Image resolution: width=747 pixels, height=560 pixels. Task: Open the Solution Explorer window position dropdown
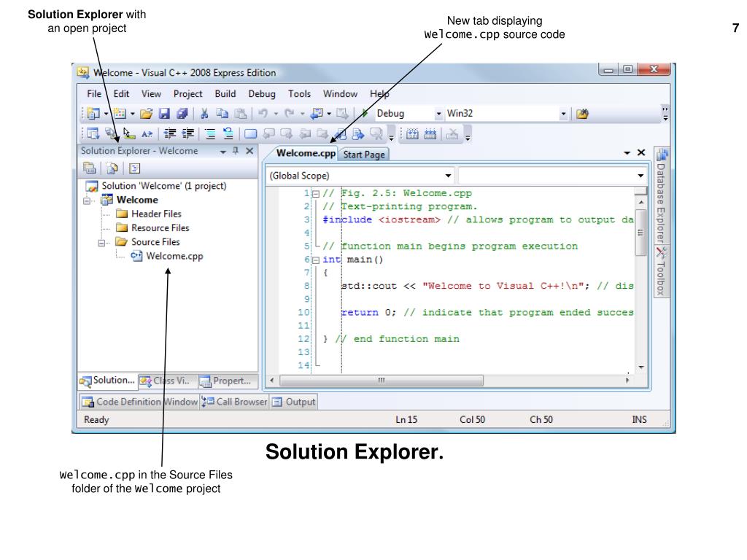point(222,152)
